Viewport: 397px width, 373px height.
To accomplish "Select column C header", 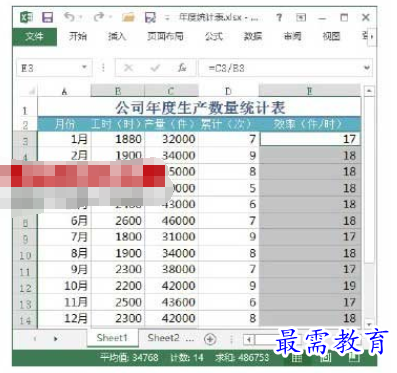I will point(171,91).
